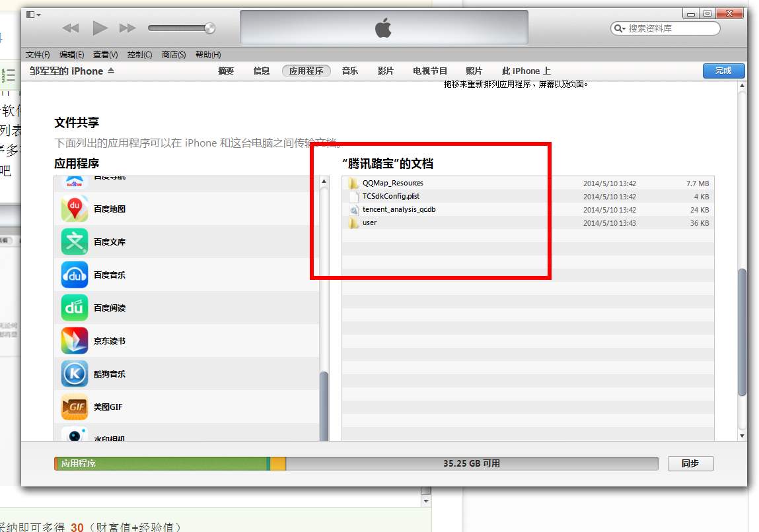Screen dimensions: 759x532
Task: Open the 帮助(H) menu
Action: pos(208,55)
